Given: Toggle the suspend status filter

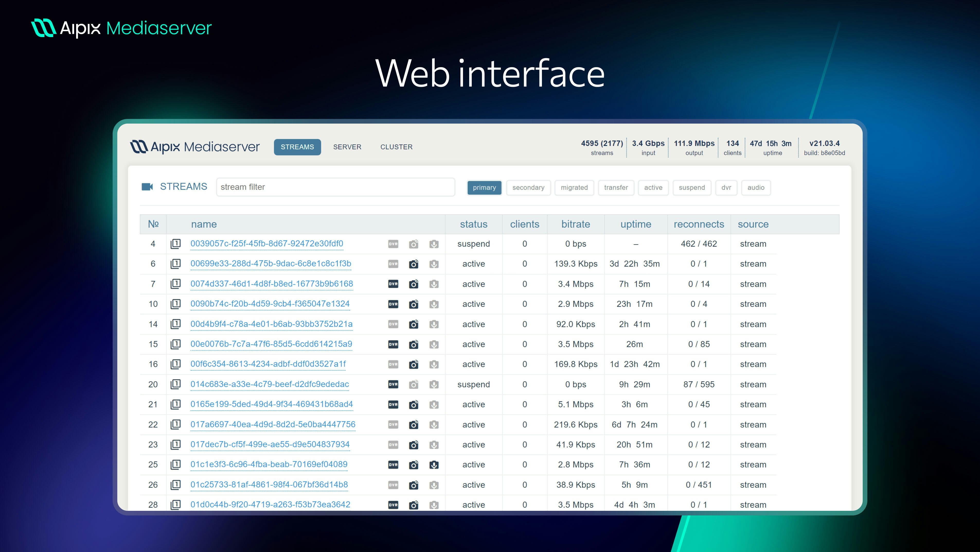Looking at the screenshot, I should tap(691, 188).
